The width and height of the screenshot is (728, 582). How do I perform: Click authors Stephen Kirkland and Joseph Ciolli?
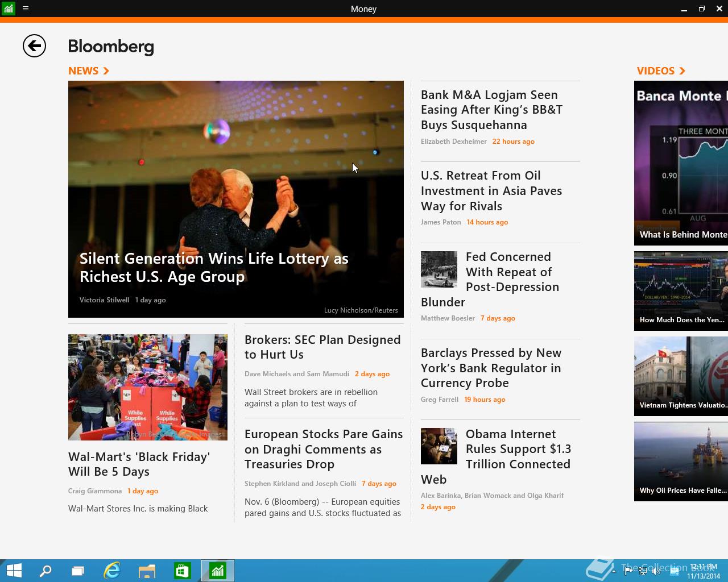[300, 484]
